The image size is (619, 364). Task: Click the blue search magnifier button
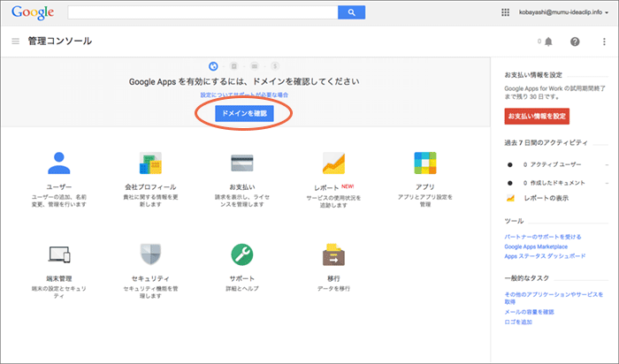[351, 12]
